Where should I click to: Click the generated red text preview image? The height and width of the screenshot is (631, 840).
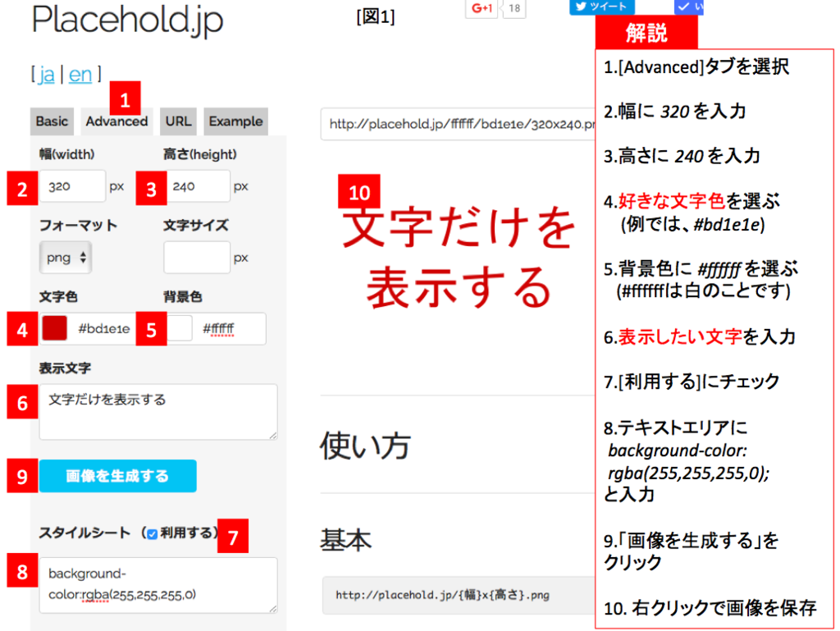pyautogui.click(x=459, y=257)
